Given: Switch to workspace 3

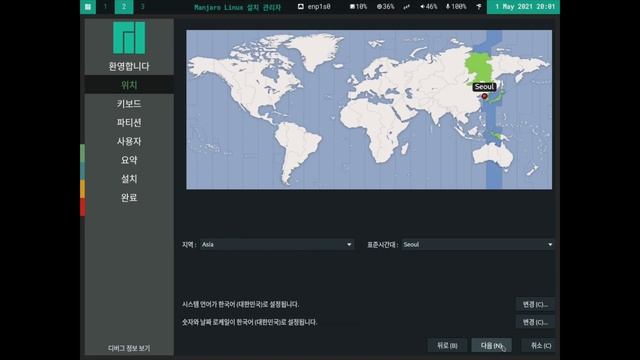Looking at the screenshot, I should point(142,7).
